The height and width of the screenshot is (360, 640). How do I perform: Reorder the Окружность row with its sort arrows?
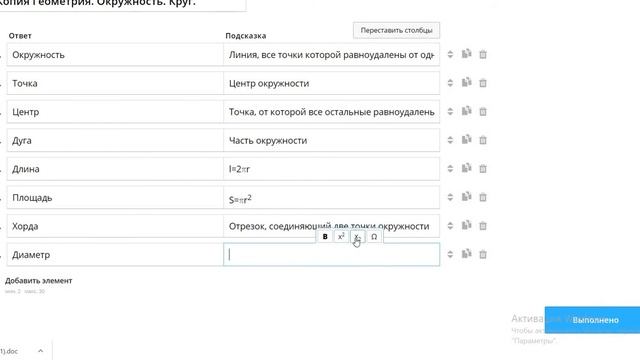pos(450,54)
